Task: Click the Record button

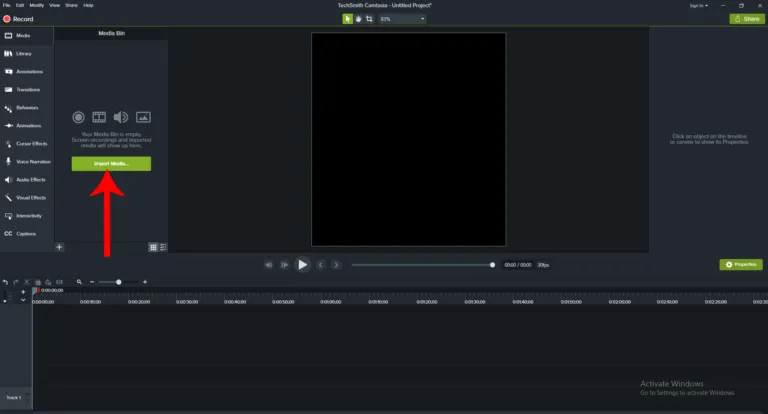Action: point(18,18)
